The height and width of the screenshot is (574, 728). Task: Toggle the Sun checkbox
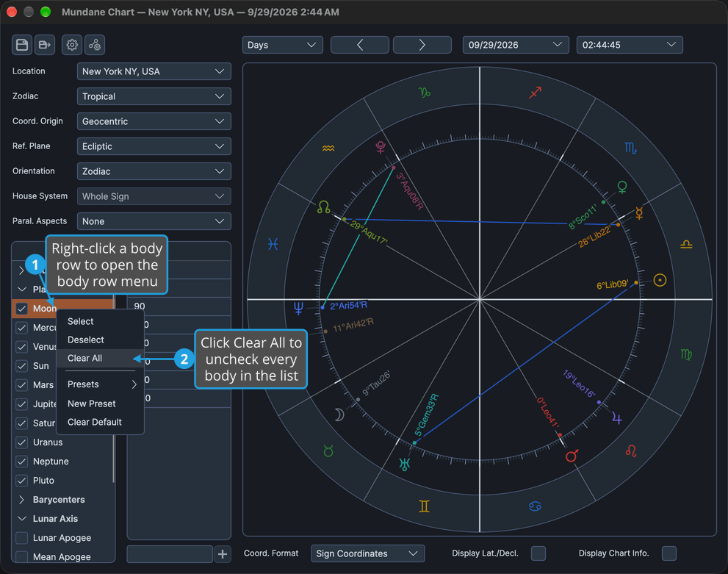tap(22, 365)
